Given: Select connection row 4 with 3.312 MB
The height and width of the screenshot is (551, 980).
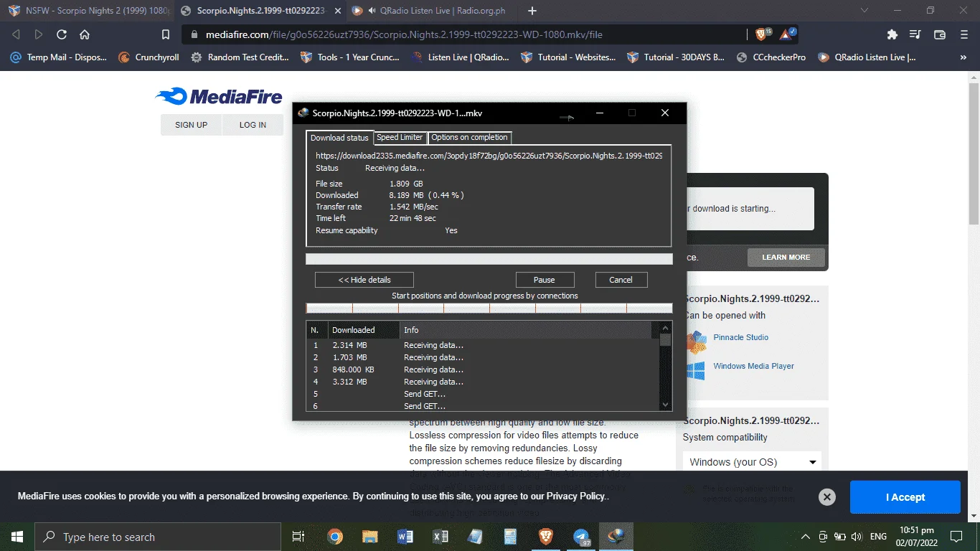Looking at the screenshot, I should (482, 382).
